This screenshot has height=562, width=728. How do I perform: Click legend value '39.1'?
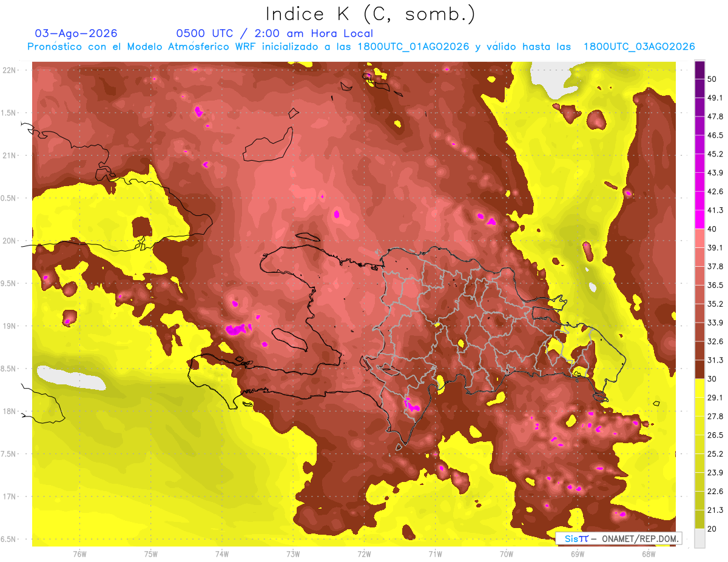[715, 248]
